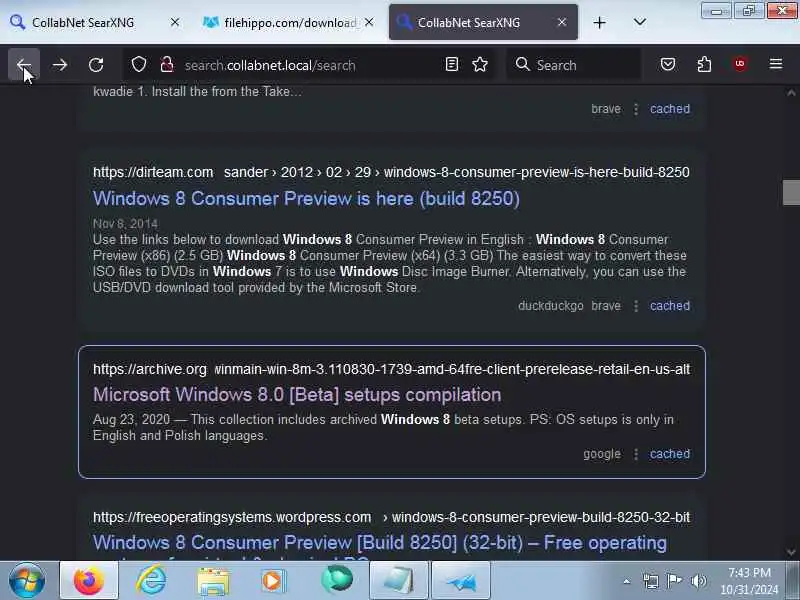Click the google engine label
Viewport: 800px width, 600px height.
[602, 454]
